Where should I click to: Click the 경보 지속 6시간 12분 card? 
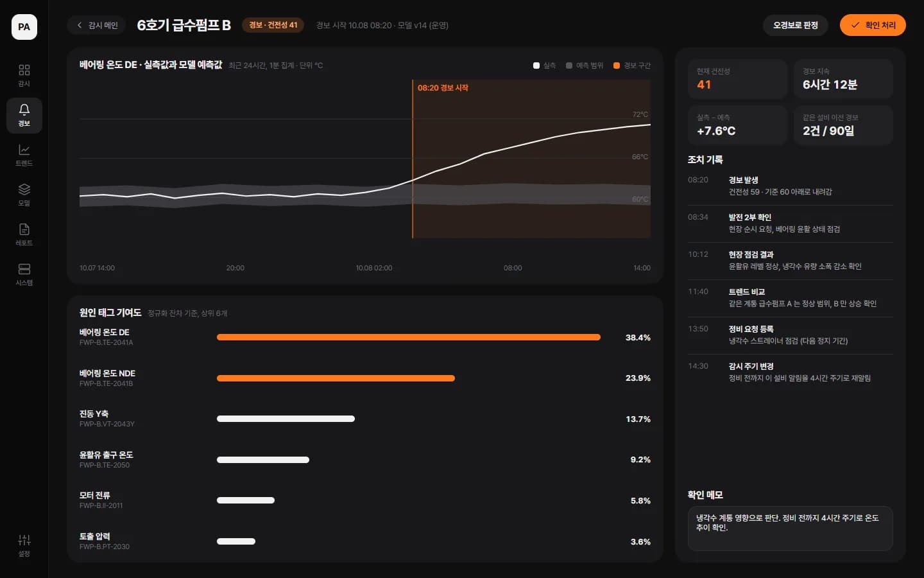coord(843,79)
